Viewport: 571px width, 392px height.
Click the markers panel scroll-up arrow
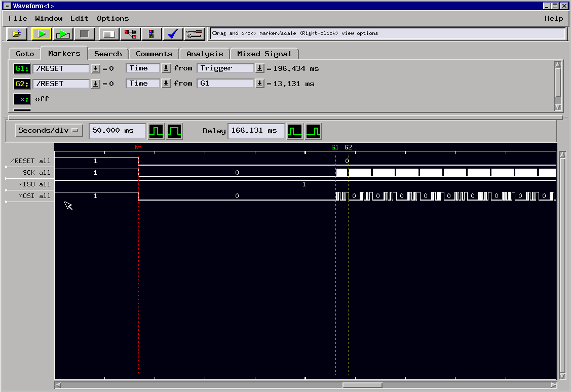558,64
